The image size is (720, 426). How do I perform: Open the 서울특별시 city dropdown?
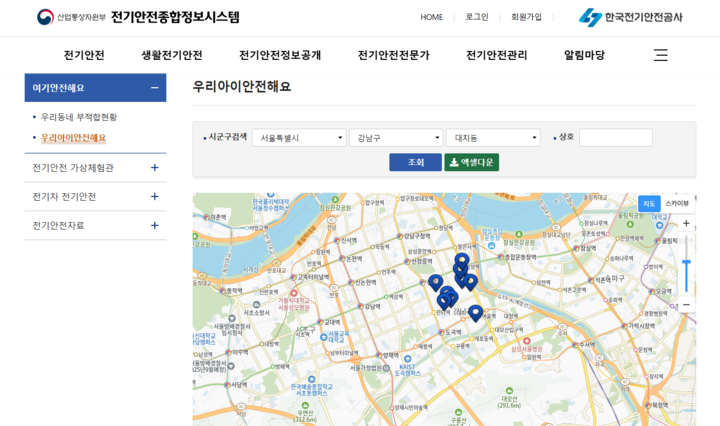[298, 138]
